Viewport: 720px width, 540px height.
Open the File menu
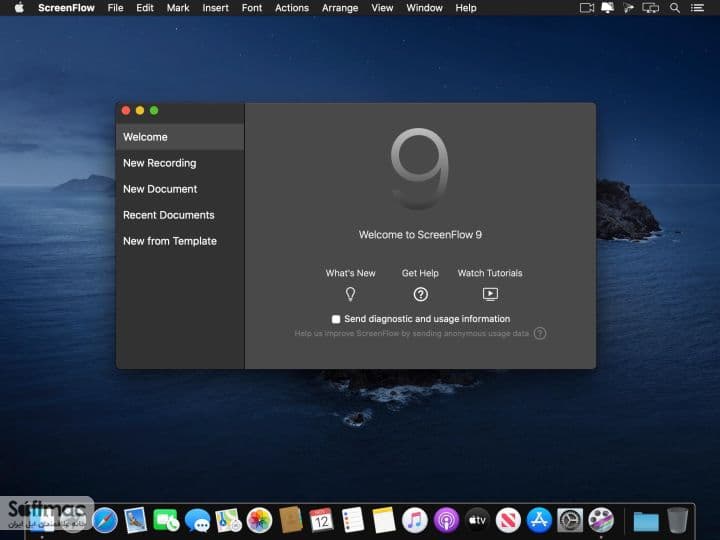[115, 8]
